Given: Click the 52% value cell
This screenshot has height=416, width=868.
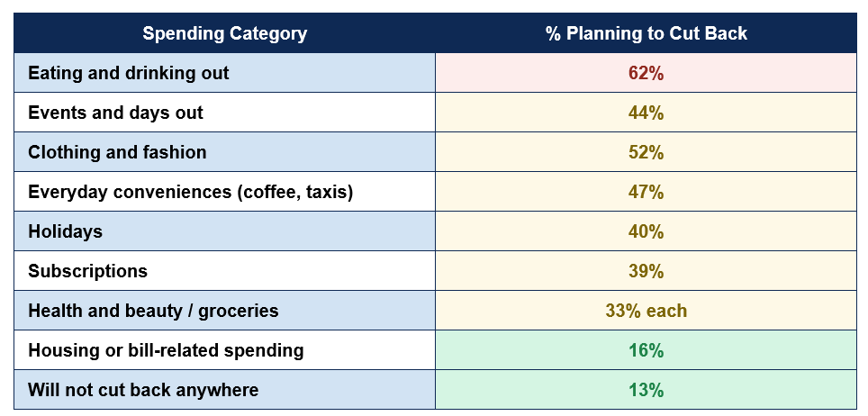Looking at the screenshot, I should click(x=646, y=152).
